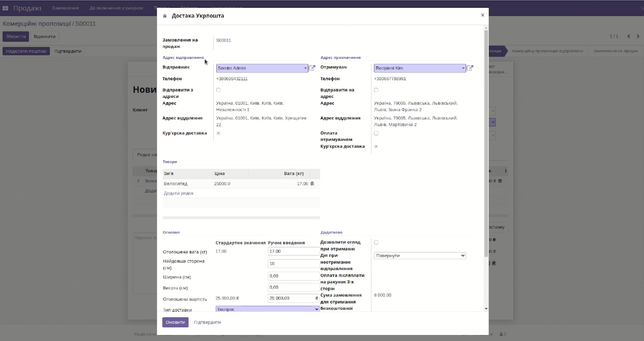Click the bug debug icon in dialog title
This screenshot has width=644, height=341.
pos(165,16)
